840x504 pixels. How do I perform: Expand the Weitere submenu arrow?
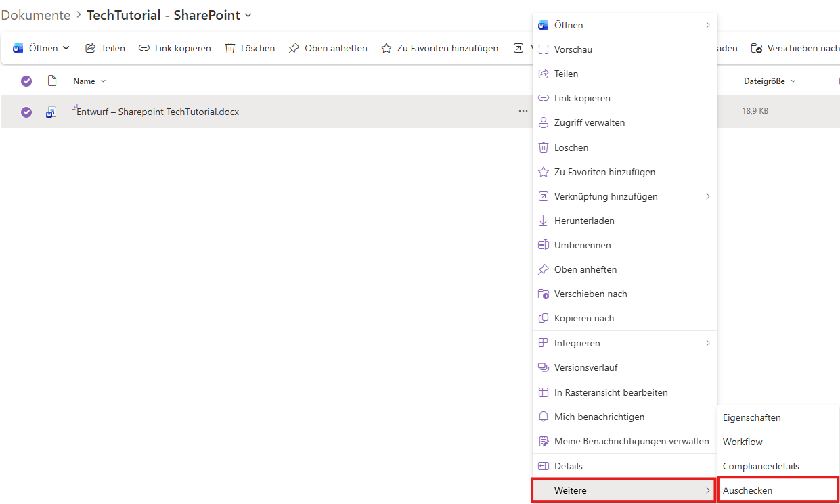[708, 490]
